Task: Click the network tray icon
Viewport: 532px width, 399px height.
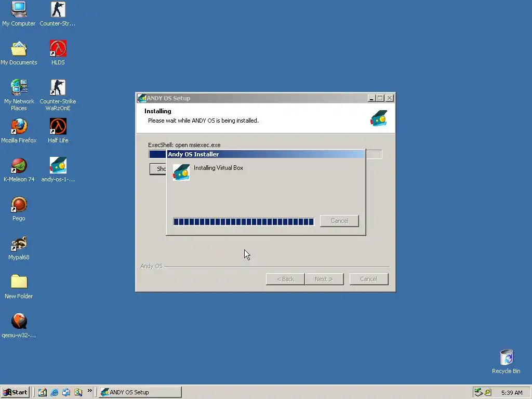Action: (x=478, y=392)
